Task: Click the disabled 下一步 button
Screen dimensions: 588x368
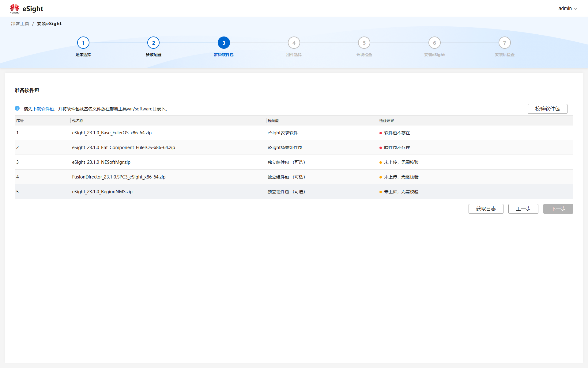Action: click(x=558, y=209)
